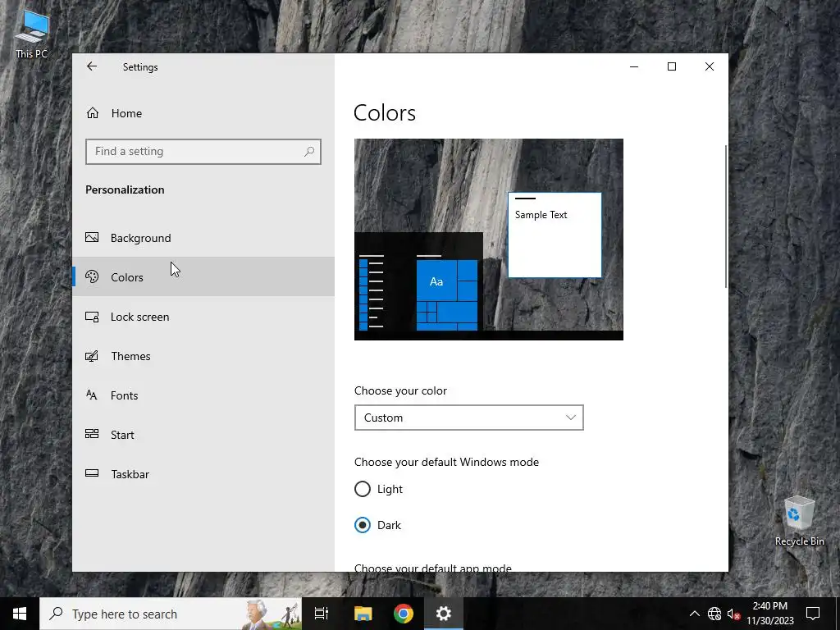840x630 pixels.
Task: Click the Personalization heading
Action: coord(125,189)
